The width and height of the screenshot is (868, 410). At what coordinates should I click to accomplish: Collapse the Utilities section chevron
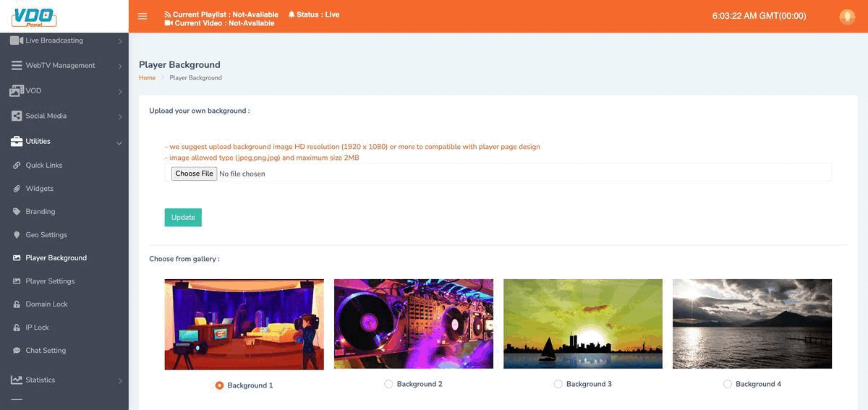pos(119,142)
